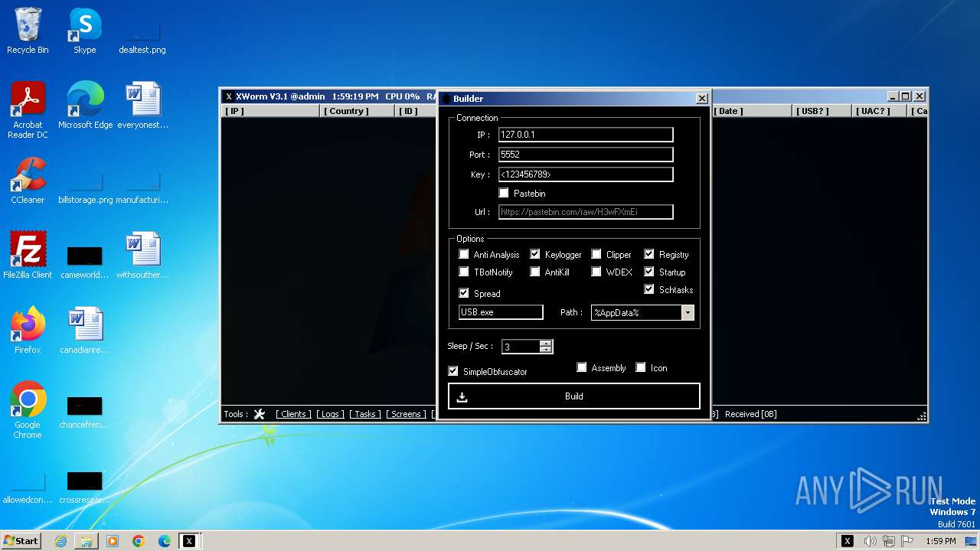980x551 pixels.
Task: Toggle the Startup checkbox
Action: (x=649, y=272)
